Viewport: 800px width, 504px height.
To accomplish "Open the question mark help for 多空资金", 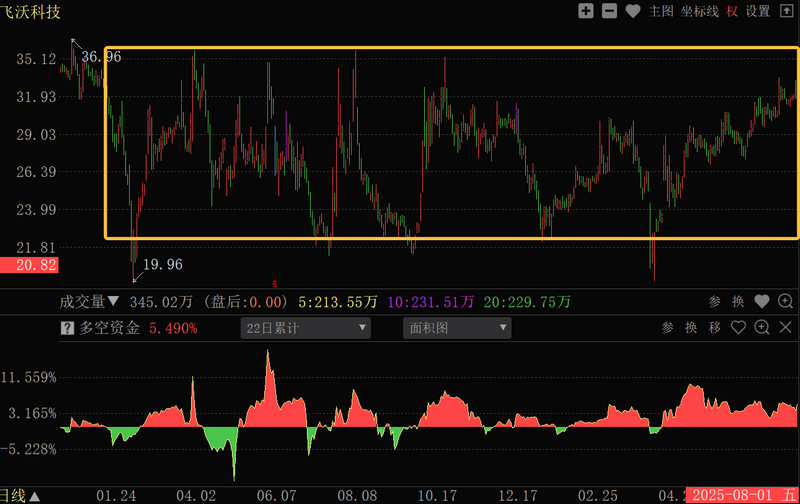I will coord(67,327).
